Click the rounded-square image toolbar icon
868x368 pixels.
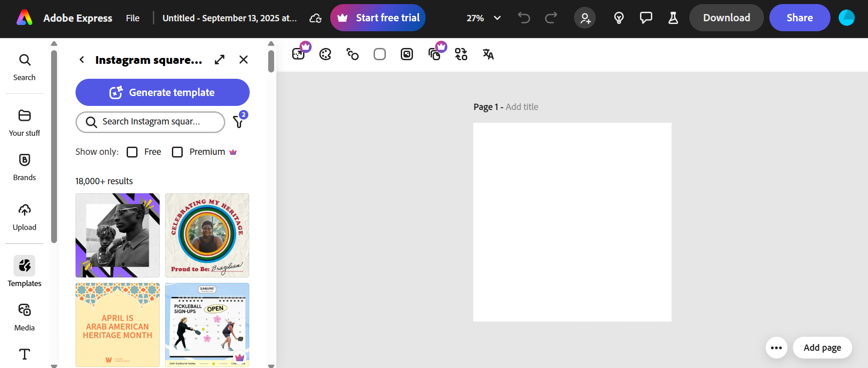407,54
